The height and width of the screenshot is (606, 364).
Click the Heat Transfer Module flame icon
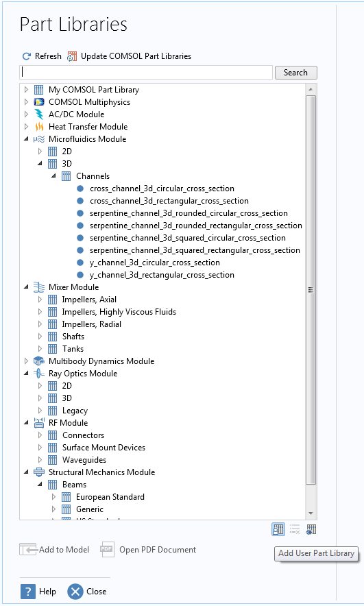point(39,127)
